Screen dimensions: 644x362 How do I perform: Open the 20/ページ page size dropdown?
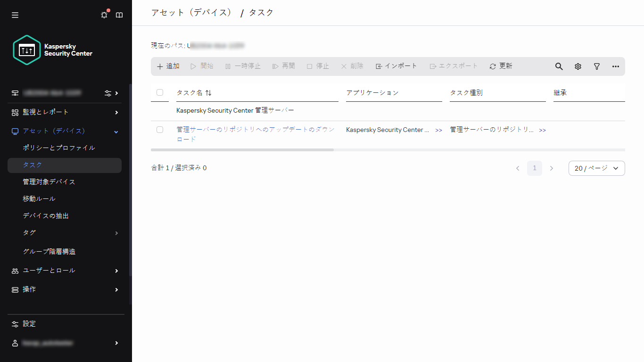click(596, 168)
